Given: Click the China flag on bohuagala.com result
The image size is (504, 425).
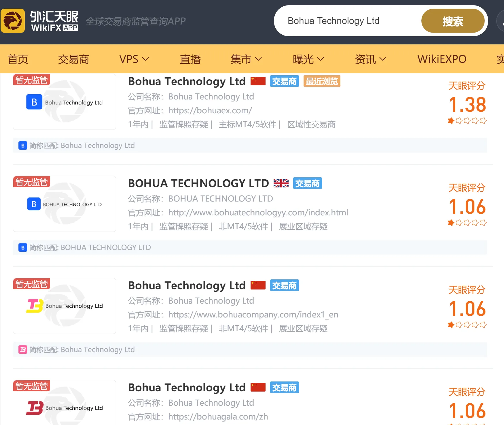Looking at the screenshot, I should click(x=258, y=387).
